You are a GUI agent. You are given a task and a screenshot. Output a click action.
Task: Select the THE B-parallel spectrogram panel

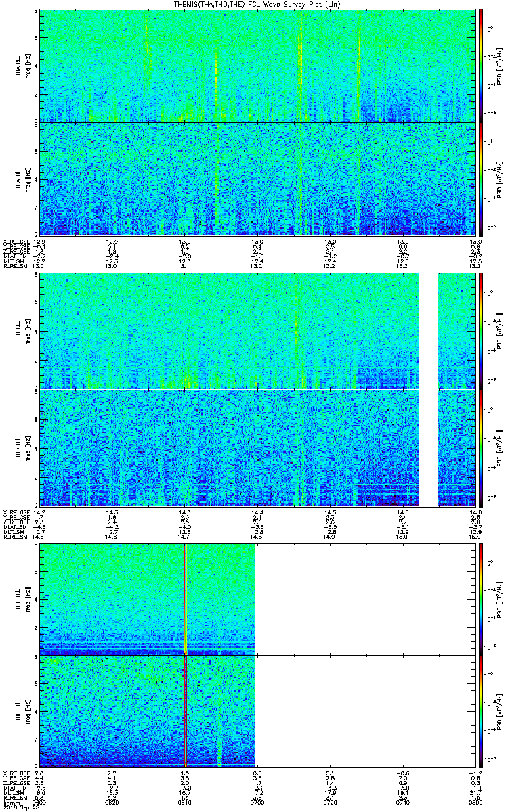pyautogui.click(x=257, y=711)
